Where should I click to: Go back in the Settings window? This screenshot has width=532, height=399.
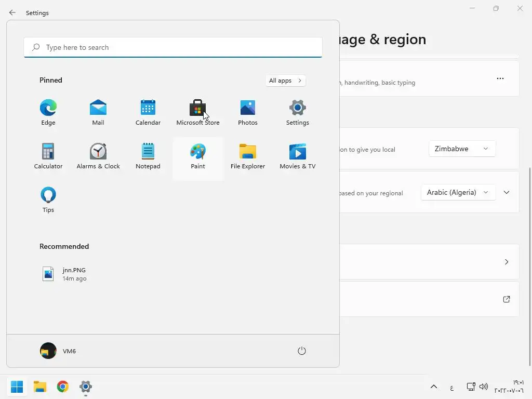(x=12, y=12)
